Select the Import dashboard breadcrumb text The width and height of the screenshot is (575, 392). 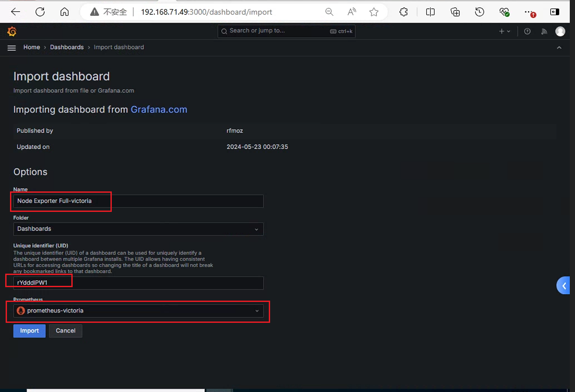tap(119, 47)
